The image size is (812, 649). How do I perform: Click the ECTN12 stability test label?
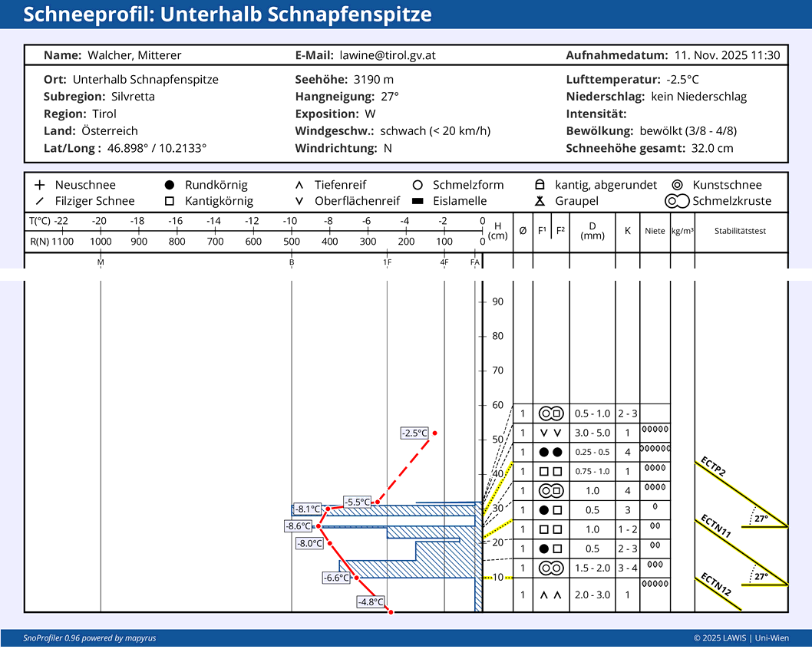[x=715, y=585]
